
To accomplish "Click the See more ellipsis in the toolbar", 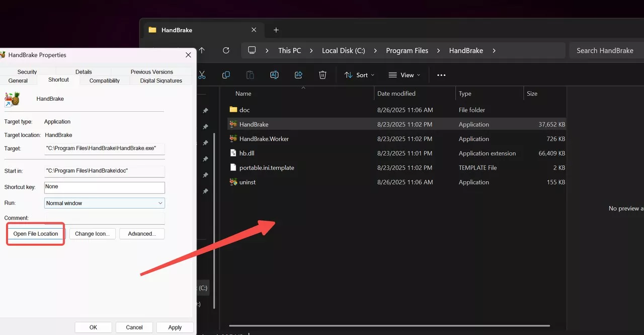I will click(x=441, y=75).
